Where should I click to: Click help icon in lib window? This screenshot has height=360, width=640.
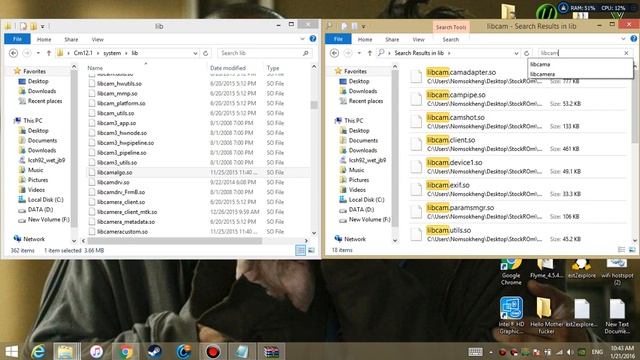click(x=313, y=39)
